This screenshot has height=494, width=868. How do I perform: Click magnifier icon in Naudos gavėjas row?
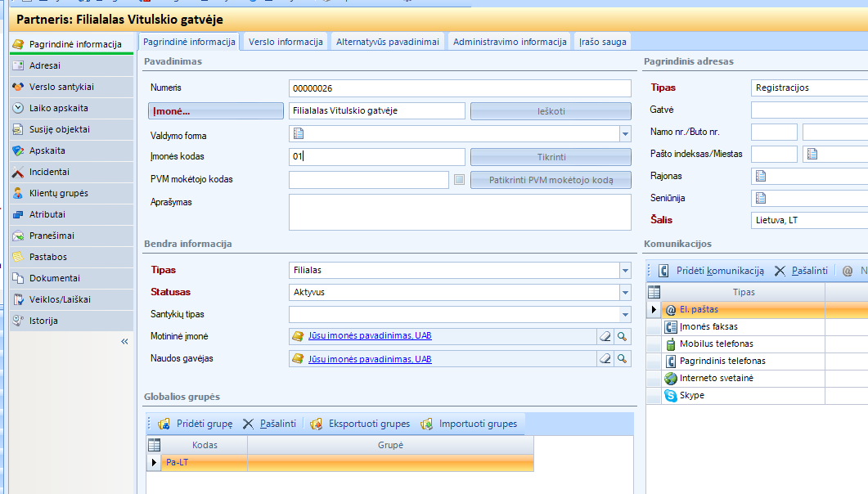623,359
